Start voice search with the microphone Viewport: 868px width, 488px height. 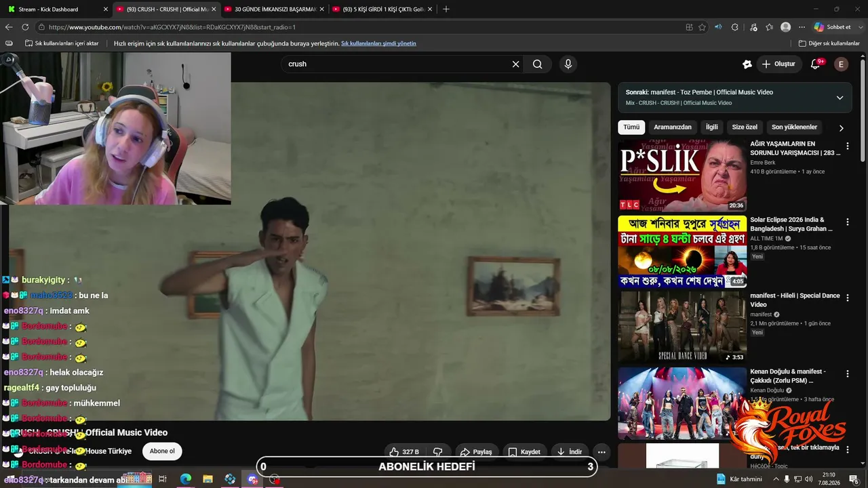pos(568,64)
